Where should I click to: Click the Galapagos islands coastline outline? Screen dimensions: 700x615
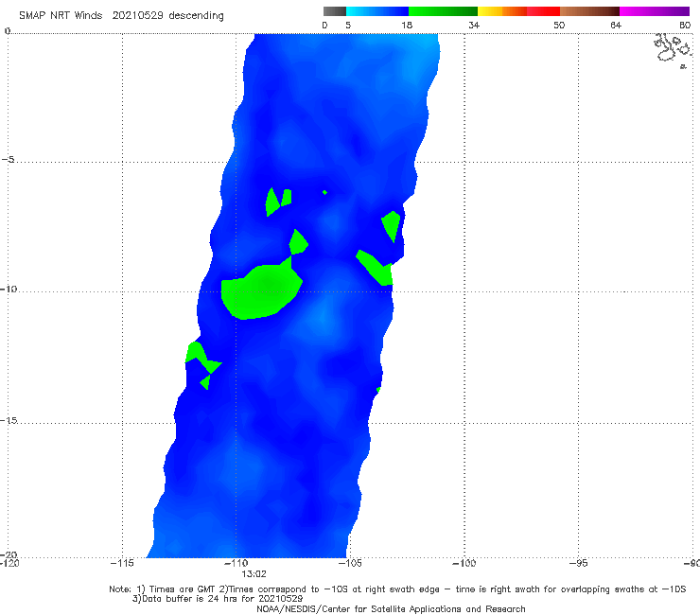click(673, 50)
